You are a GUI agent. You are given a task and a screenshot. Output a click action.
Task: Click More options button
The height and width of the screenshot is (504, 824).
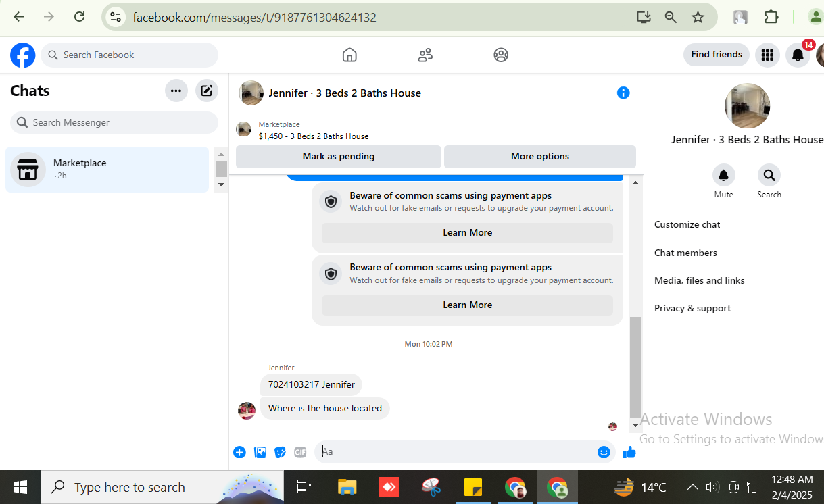tap(540, 156)
